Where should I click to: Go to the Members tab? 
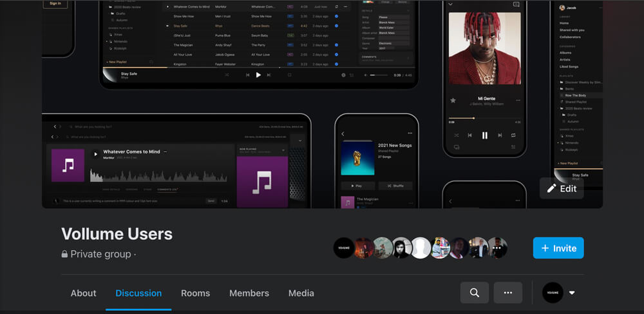[x=249, y=293]
